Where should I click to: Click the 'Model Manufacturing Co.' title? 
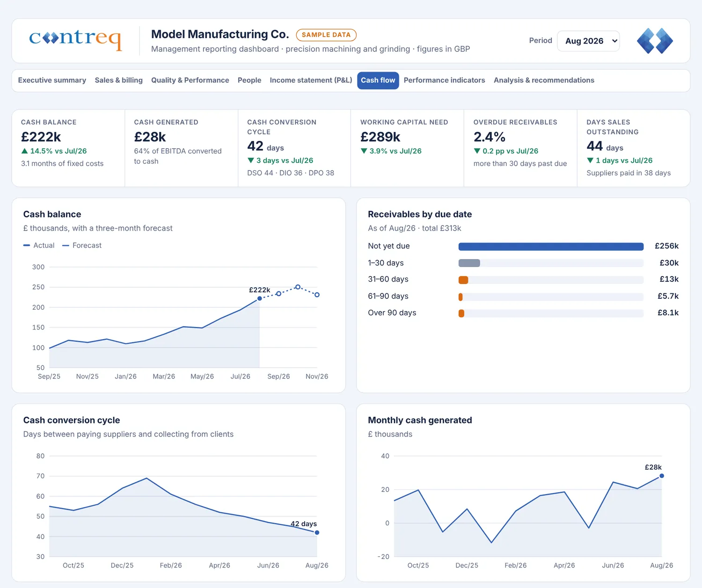(x=220, y=34)
